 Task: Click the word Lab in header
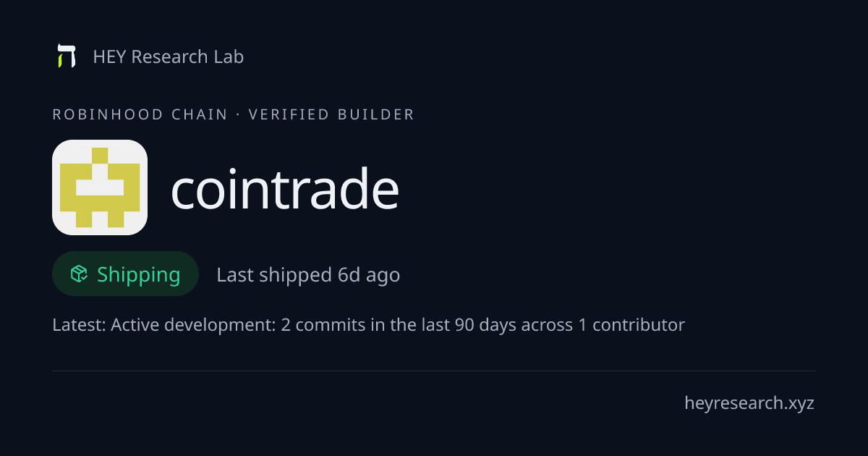coord(229,56)
